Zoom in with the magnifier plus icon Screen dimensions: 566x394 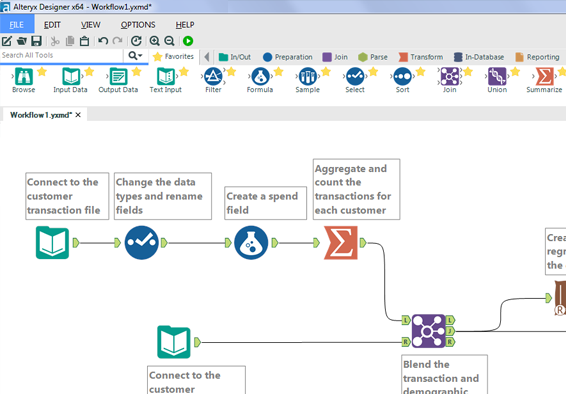(x=154, y=41)
